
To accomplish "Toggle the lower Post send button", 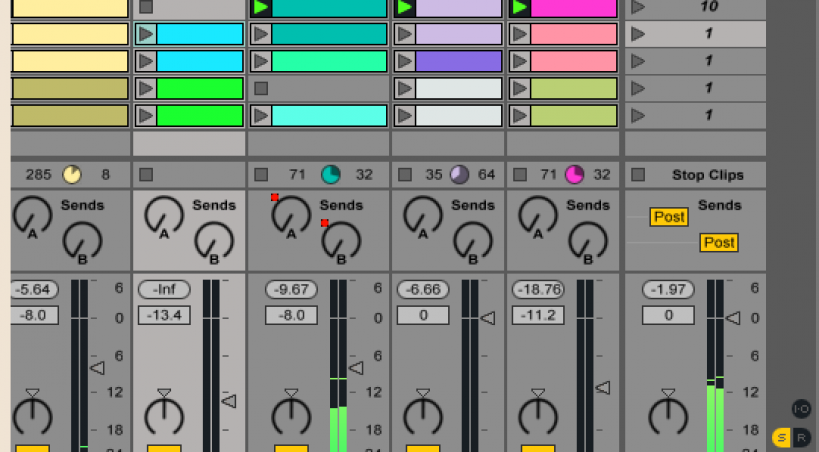I will (718, 242).
